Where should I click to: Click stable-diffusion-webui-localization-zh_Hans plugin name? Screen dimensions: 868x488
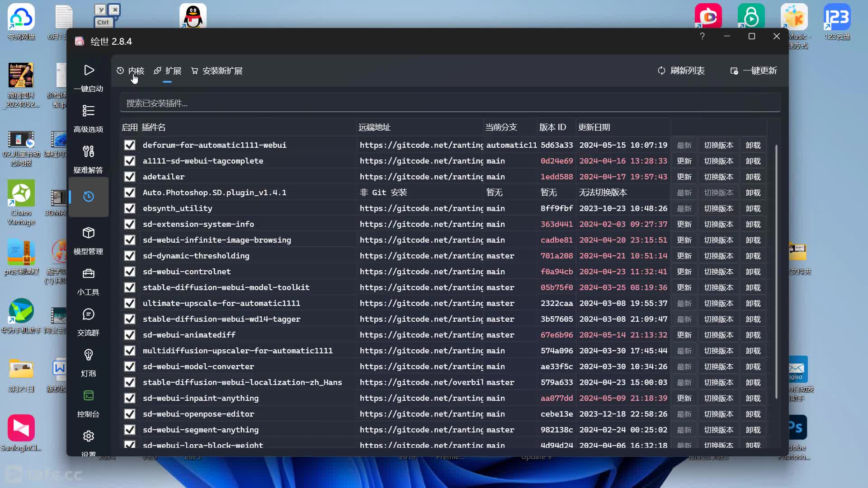242,382
